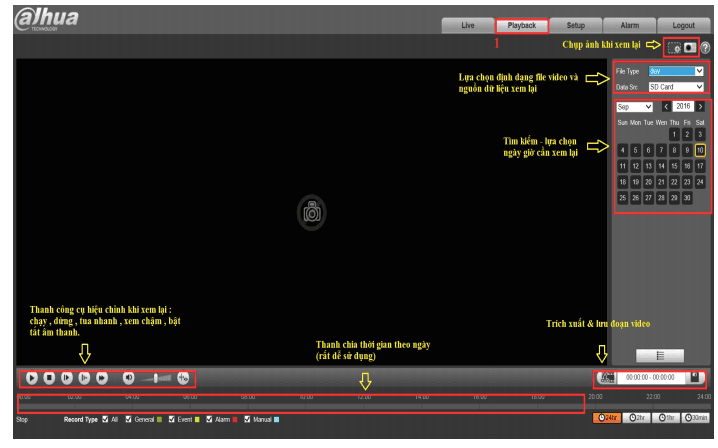Open the help question mark icon
Image resolution: width=718 pixels, height=448 pixels.
click(705, 48)
